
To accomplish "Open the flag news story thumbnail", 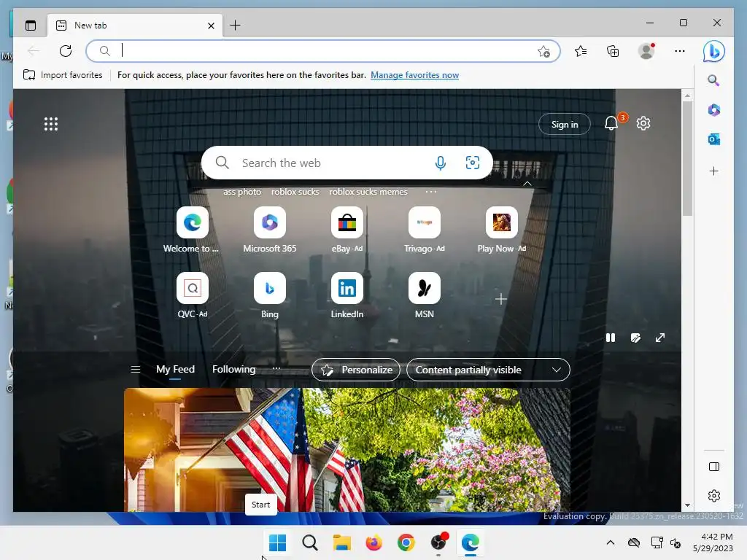I will (x=347, y=450).
